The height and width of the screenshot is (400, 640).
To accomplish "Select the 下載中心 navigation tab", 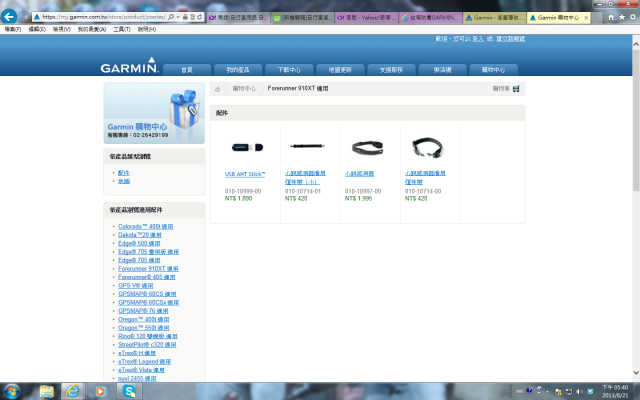I will [x=289, y=70].
